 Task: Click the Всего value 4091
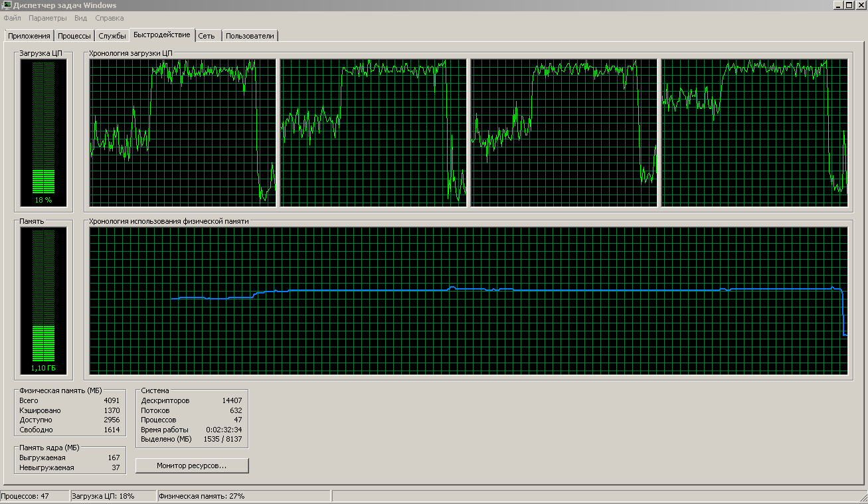(x=112, y=400)
